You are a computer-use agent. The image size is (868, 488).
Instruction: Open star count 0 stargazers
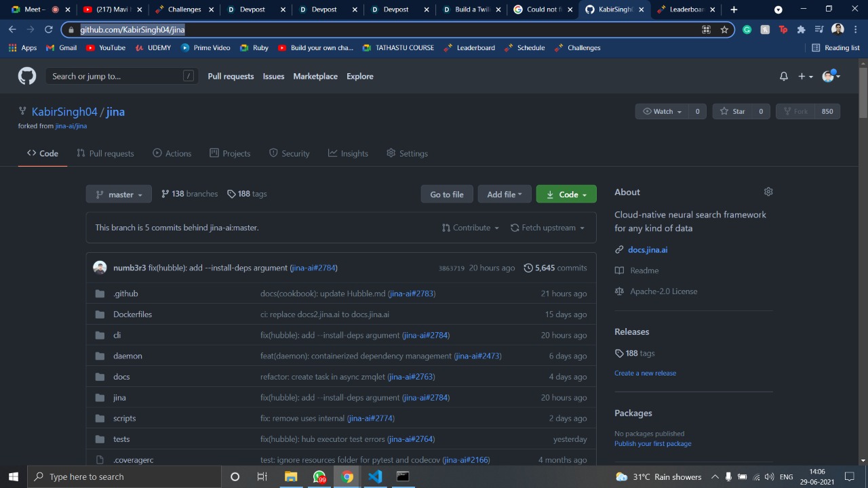coord(761,111)
